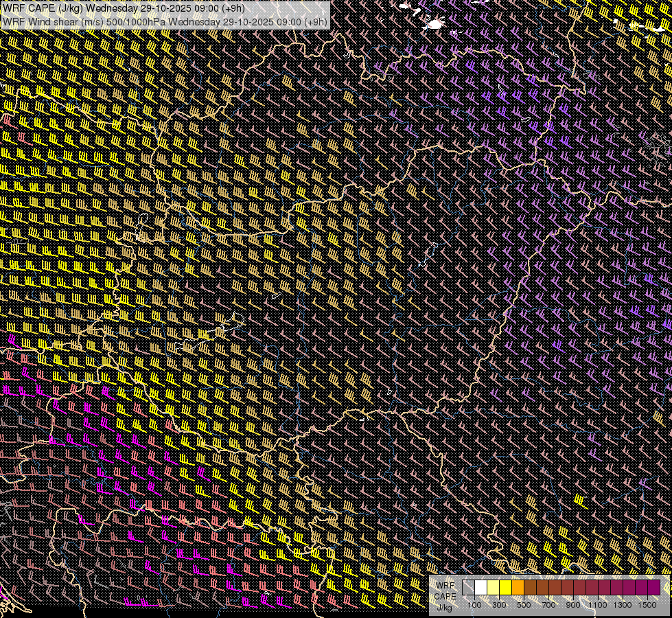Click the CAPE word in the legend
The height and width of the screenshot is (618, 672).
445,597
